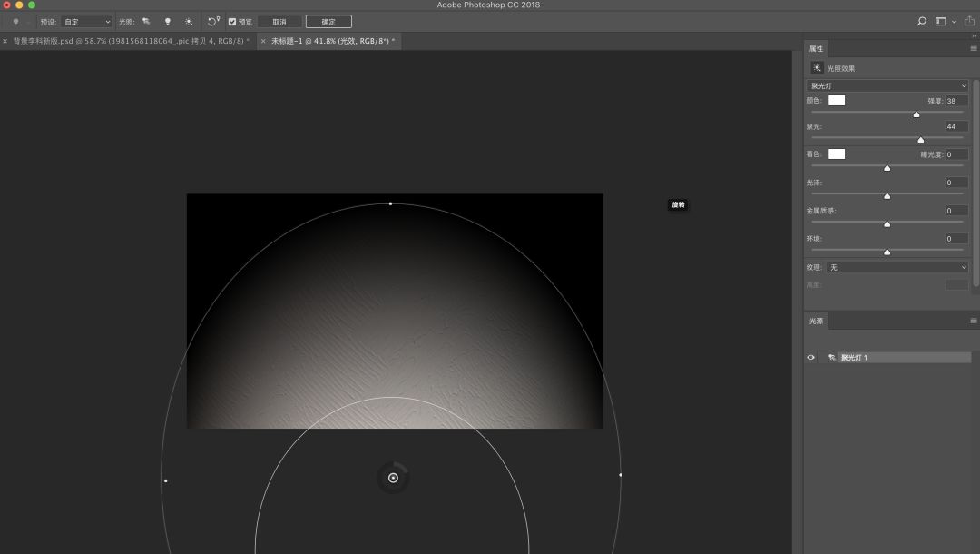Toggle the 预览 preview checkbox

pyautogui.click(x=232, y=21)
